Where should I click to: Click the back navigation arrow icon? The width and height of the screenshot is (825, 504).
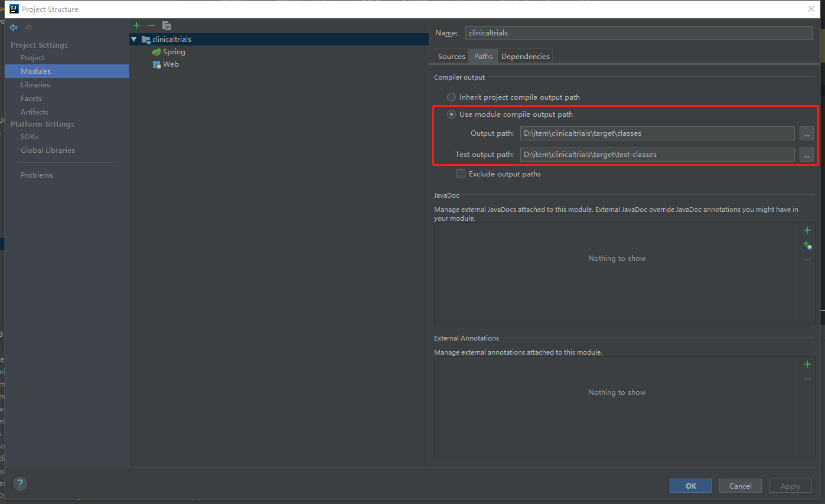click(x=14, y=27)
